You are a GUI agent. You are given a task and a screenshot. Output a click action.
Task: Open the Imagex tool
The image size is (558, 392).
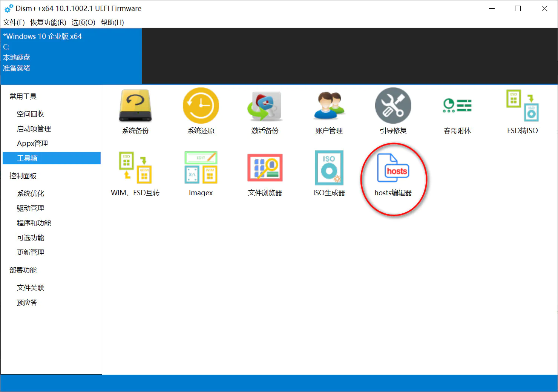click(201, 174)
